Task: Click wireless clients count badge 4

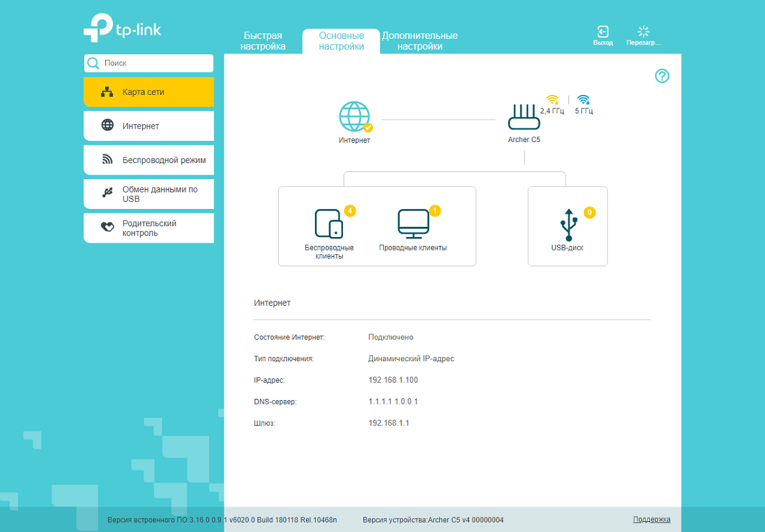Action: click(x=350, y=210)
